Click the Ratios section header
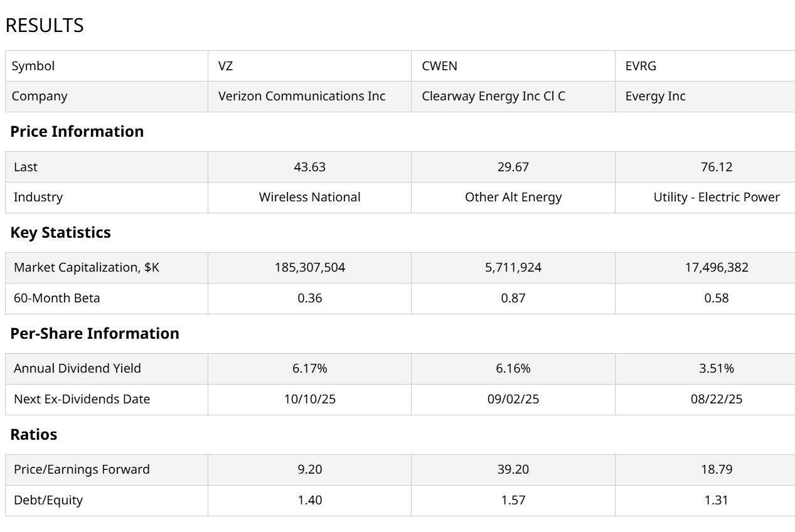 click(34, 435)
